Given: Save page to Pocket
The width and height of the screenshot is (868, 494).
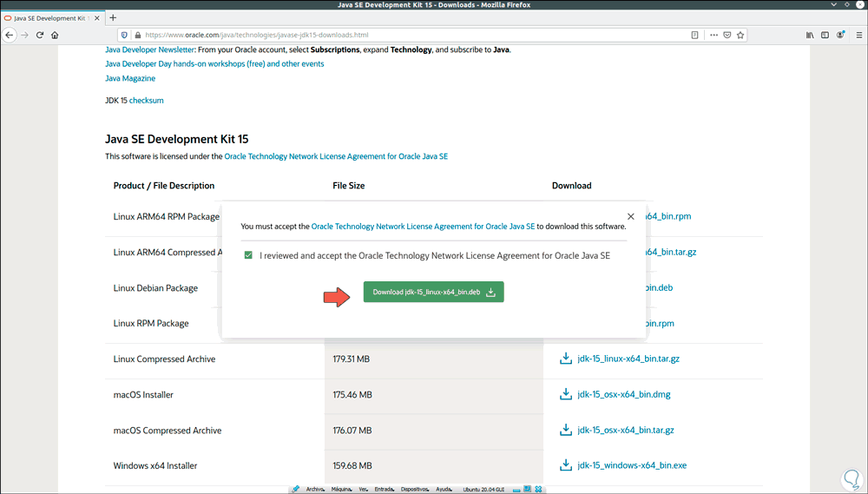Looking at the screenshot, I should pos(727,35).
